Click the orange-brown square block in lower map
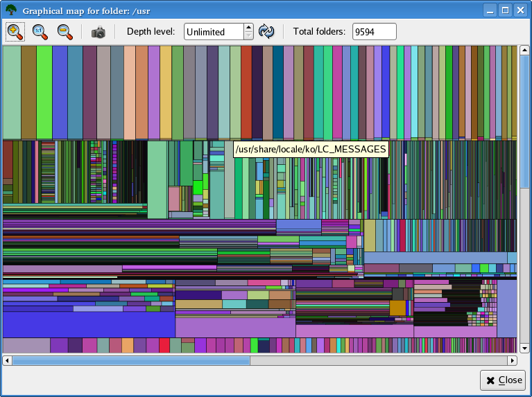This screenshot has height=397, width=532. click(x=397, y=308)
